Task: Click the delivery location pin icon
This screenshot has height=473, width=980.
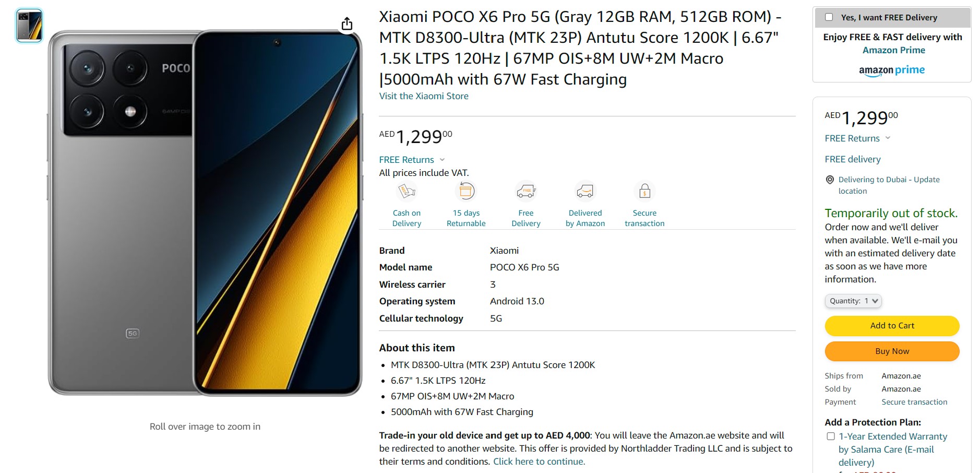Action: click(830, 180)
